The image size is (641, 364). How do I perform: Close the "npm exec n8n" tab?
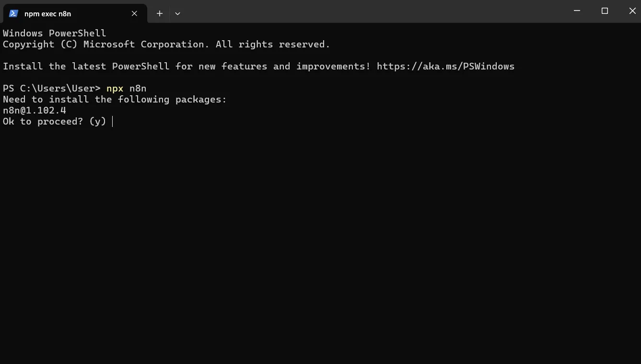(x=134, y=13)
